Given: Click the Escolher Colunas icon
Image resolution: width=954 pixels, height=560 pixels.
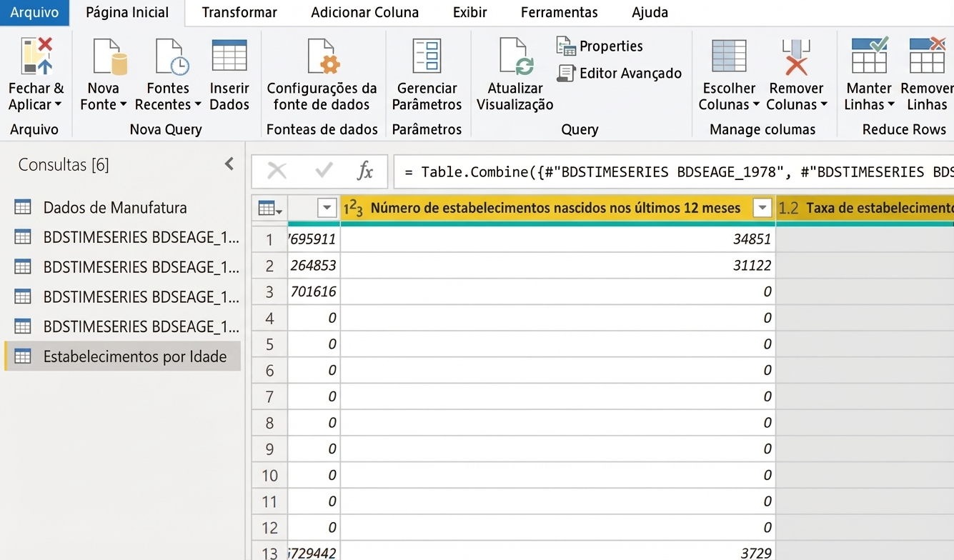Looking at the screenshot, I should (729, 56).
